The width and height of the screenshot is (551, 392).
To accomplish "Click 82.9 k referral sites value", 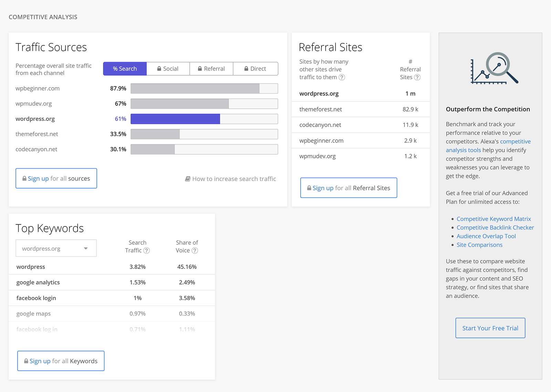I will [x=410, y=109].
